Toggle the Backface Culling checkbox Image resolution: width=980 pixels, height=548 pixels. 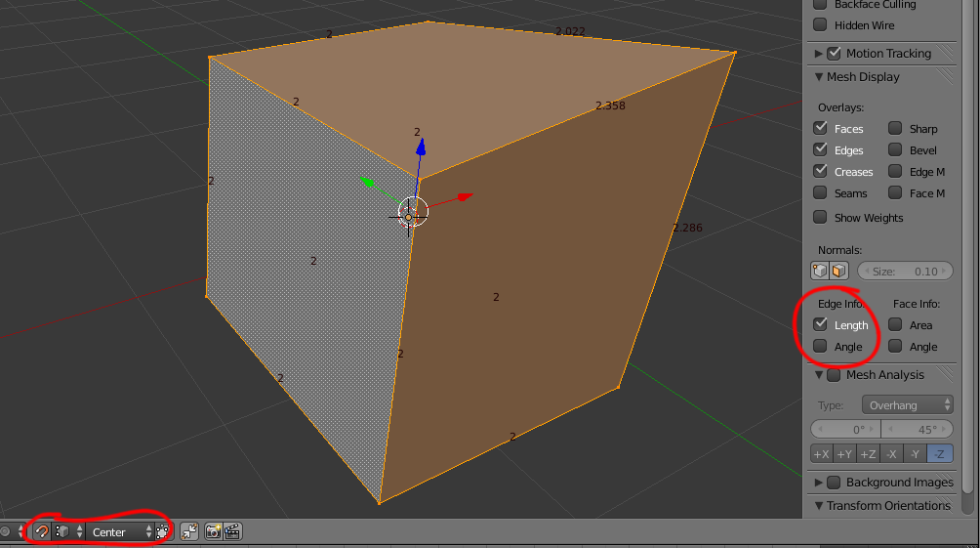click(x=820, y=4)
